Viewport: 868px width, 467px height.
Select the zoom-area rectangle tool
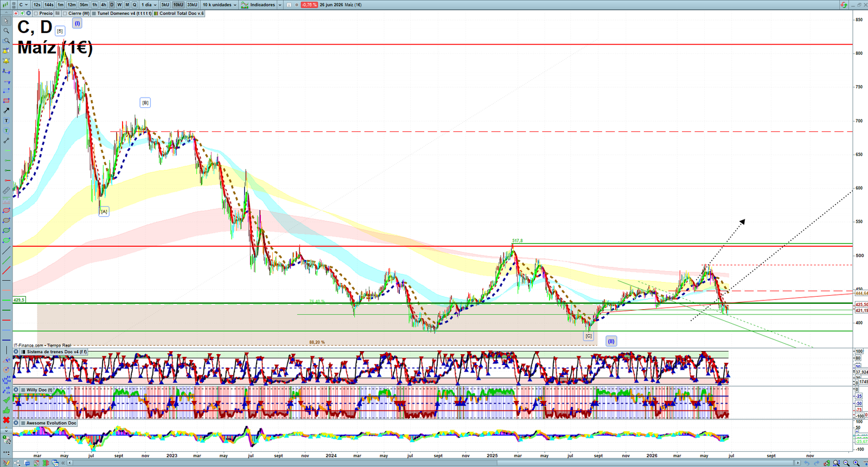[6, 41]
